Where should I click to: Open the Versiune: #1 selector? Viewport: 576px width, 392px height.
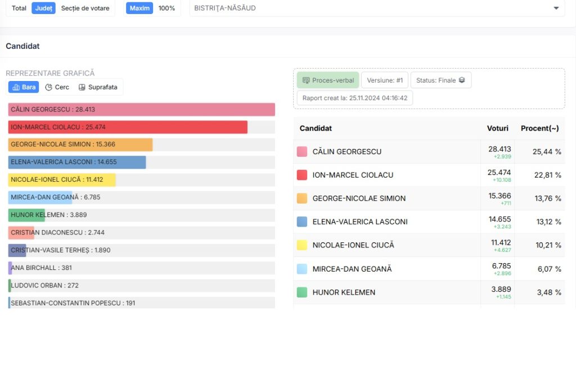(x=385, y=80)
